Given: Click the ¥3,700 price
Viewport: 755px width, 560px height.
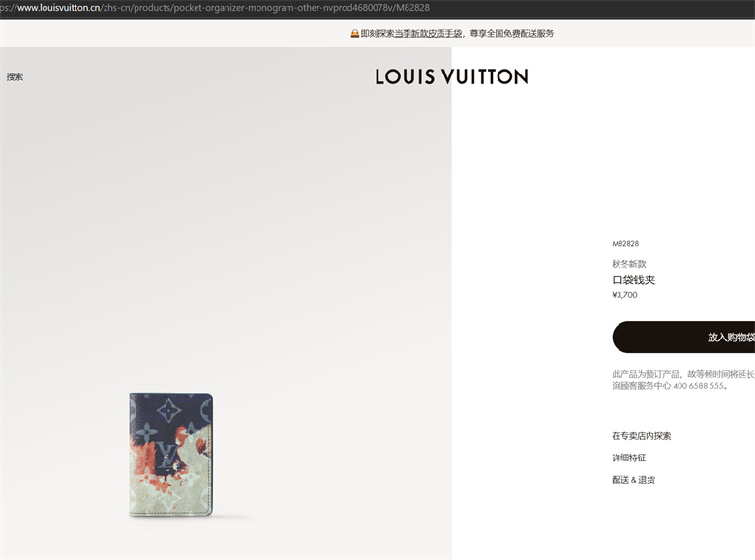Looking at the screenshot, I should point(624,295).
